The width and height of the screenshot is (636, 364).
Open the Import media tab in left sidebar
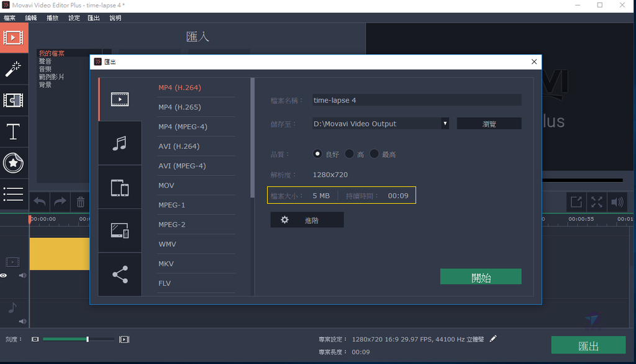14,38
